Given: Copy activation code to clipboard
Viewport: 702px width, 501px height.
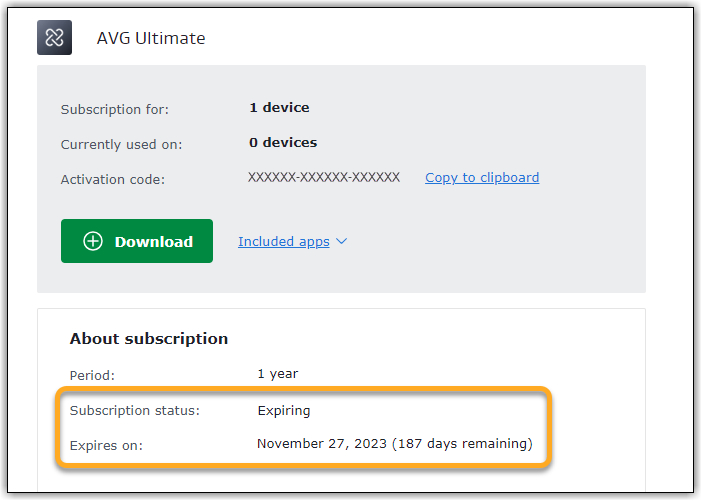Looking at the screenshot, I should tap(481, 178).
